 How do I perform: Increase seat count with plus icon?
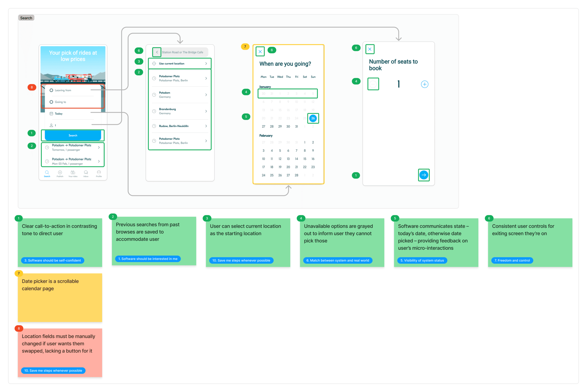(x=424, y=84)
